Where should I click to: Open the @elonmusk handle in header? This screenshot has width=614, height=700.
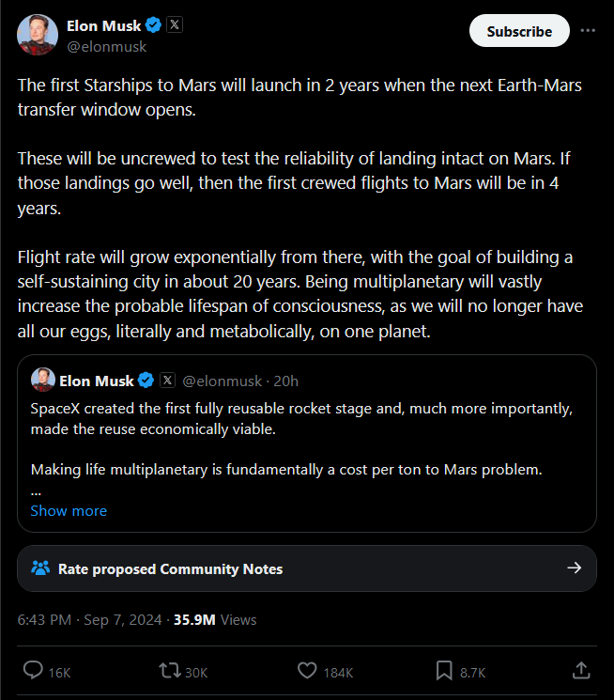(107, 47)
